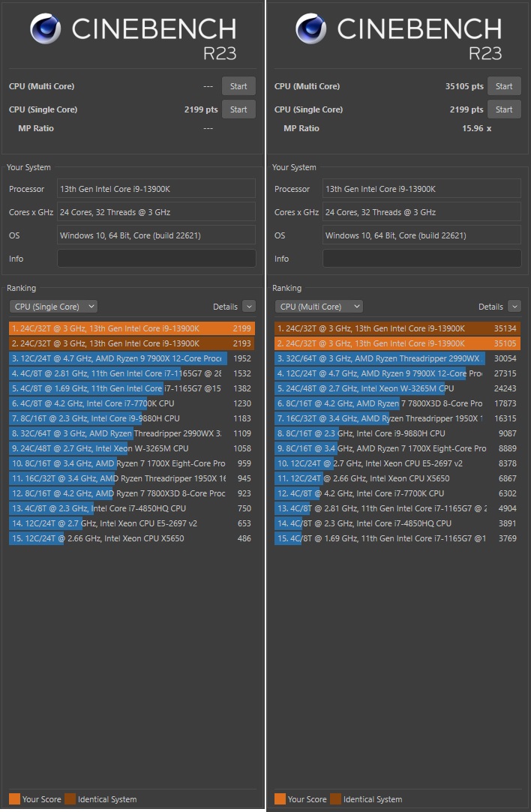This screenshot has width=531, height=812.
Task: Click Identical System brown swatch in left legend
Action: (x=70, y=799)
